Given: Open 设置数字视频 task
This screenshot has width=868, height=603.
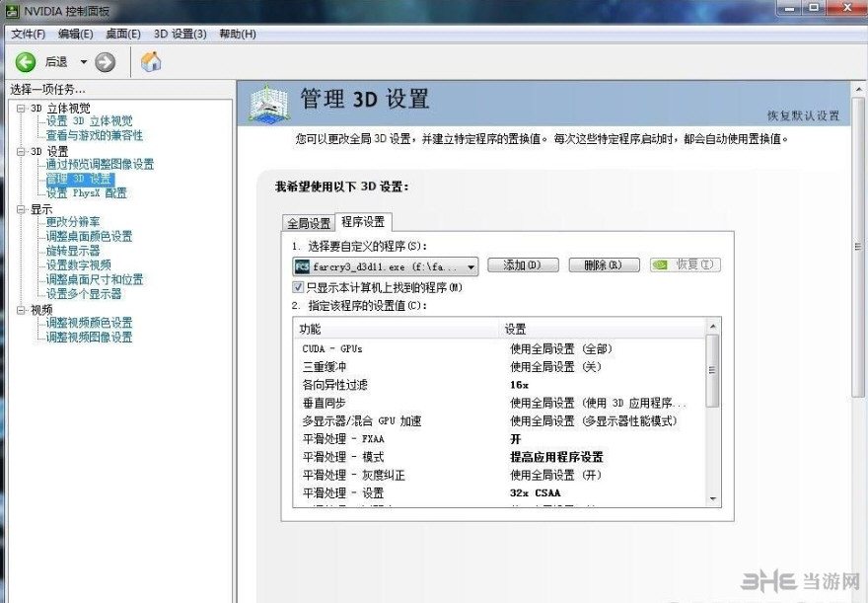Looking at the screenshot, I should pyautogui.click(x=79, y=265).
